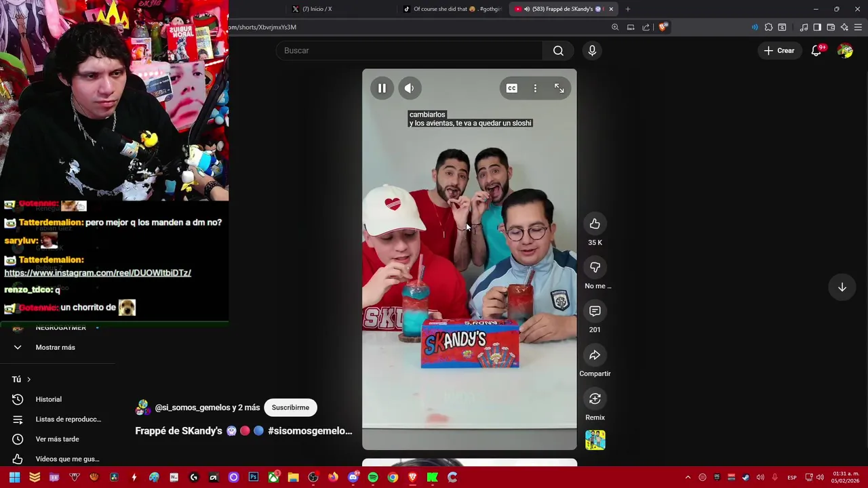Open Photoshop from the taskbar
The height and width of the screenshot is (488, 868).
(x=253, y=477)
